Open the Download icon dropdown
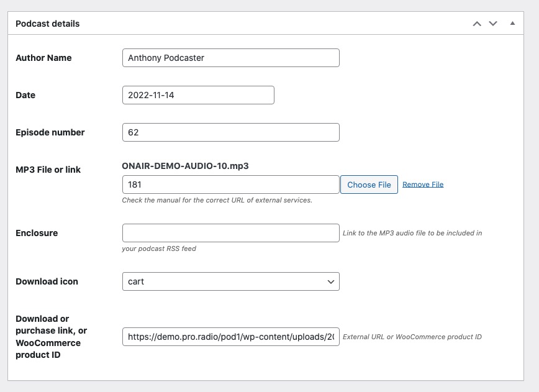This screenshot has height=392, width=539. coord(230,281)
